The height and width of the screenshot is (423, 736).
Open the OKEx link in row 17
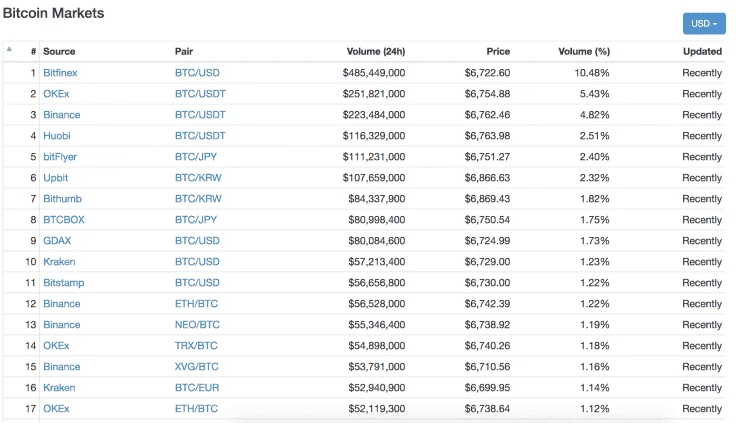[x=56, y=408]
